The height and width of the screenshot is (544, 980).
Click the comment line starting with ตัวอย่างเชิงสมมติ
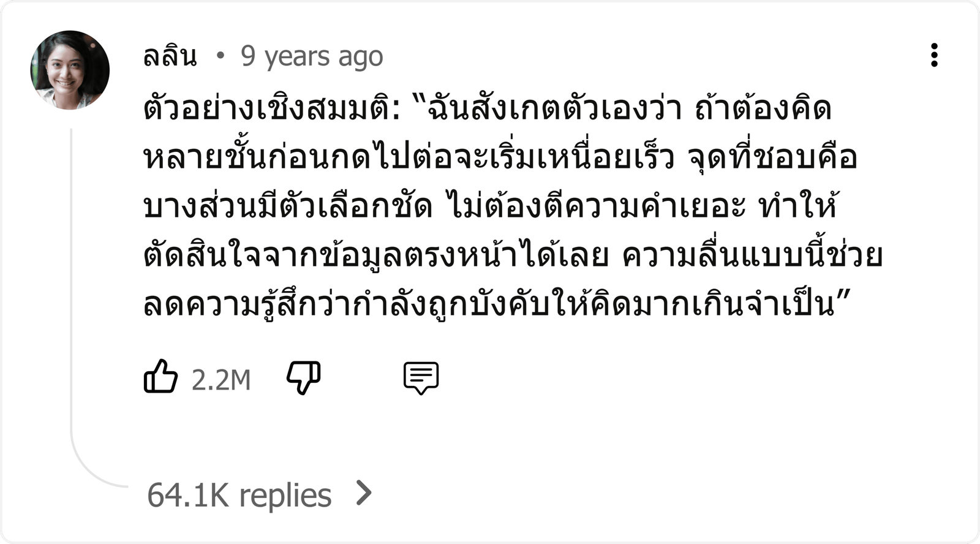487,108
